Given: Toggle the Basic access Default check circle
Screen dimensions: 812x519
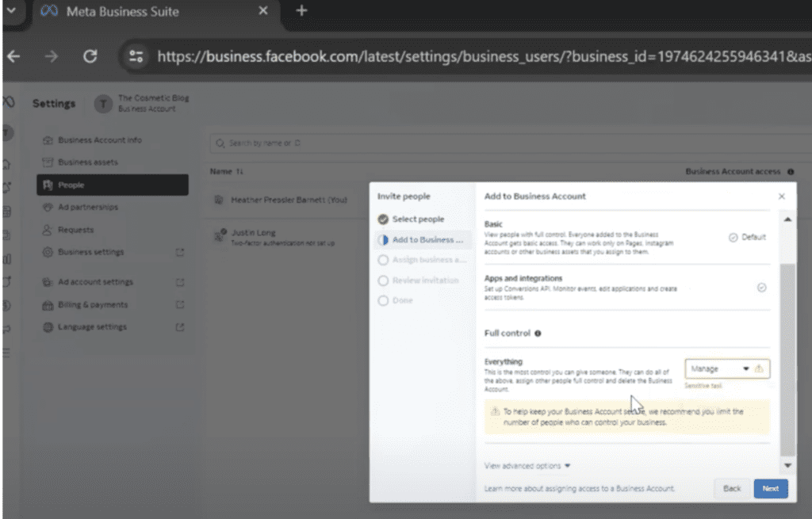Looking at the screenshot, I should (x=733, y=237).
